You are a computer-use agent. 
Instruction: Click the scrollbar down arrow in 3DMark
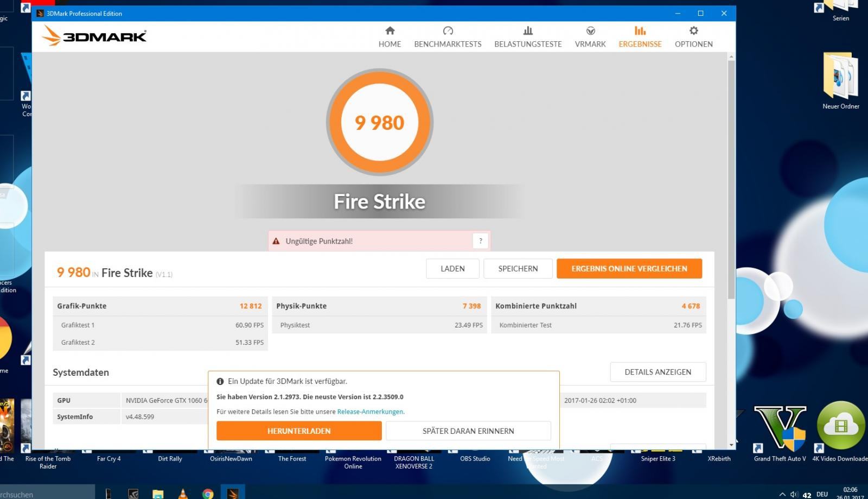731,445
